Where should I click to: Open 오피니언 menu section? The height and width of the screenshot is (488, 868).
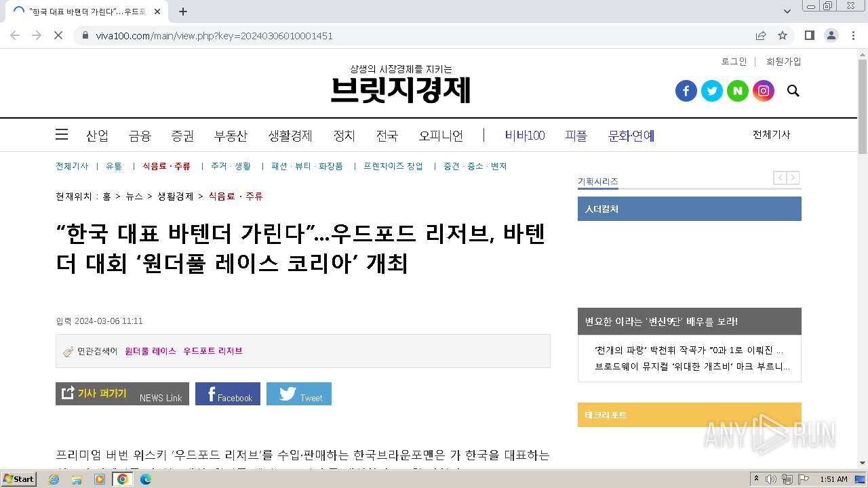[x=441, y=136]
